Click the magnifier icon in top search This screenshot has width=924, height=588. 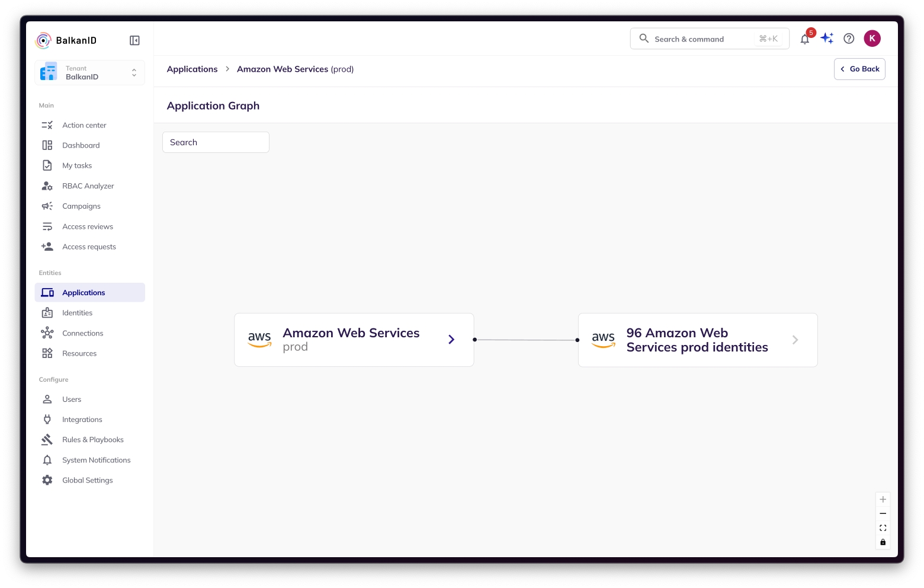644,39
